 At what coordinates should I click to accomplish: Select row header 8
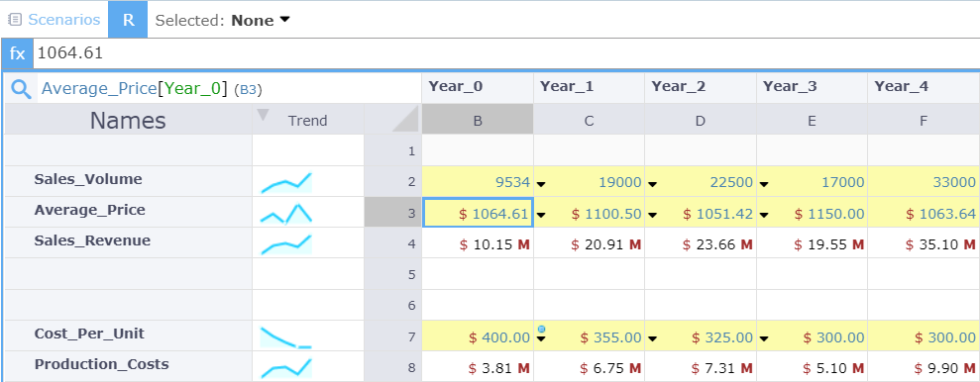[x=392, y=367]
